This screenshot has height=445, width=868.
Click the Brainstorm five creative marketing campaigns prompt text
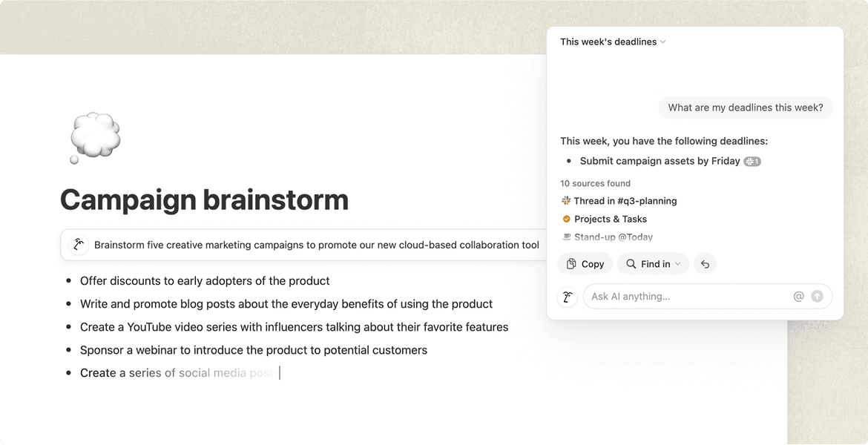tap(316, 245)
